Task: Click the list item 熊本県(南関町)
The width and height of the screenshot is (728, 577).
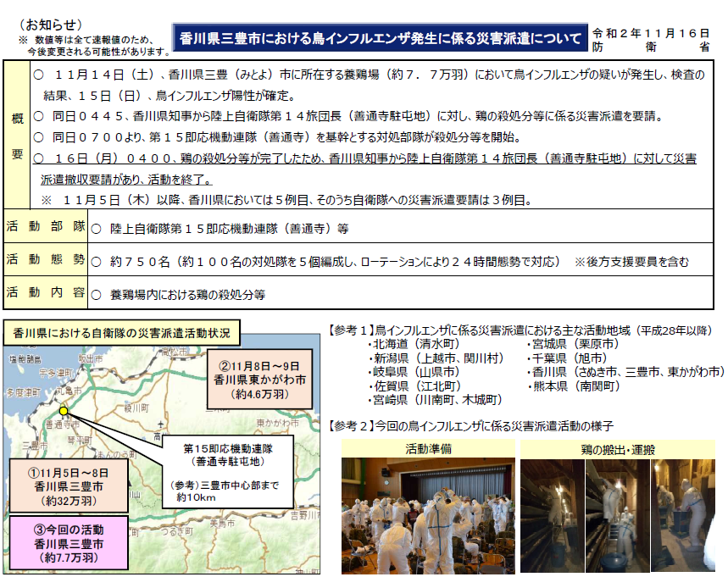Action: point(574,386)
